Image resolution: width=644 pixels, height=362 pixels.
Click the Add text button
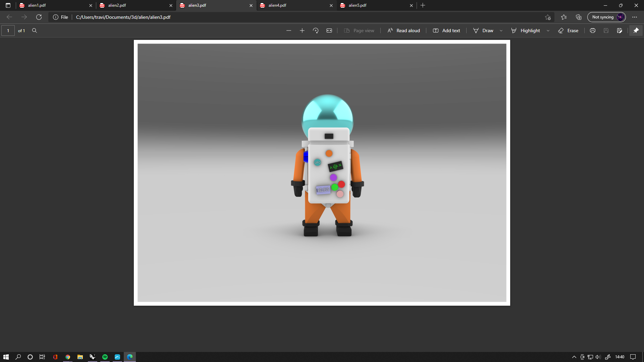[446, 31]
